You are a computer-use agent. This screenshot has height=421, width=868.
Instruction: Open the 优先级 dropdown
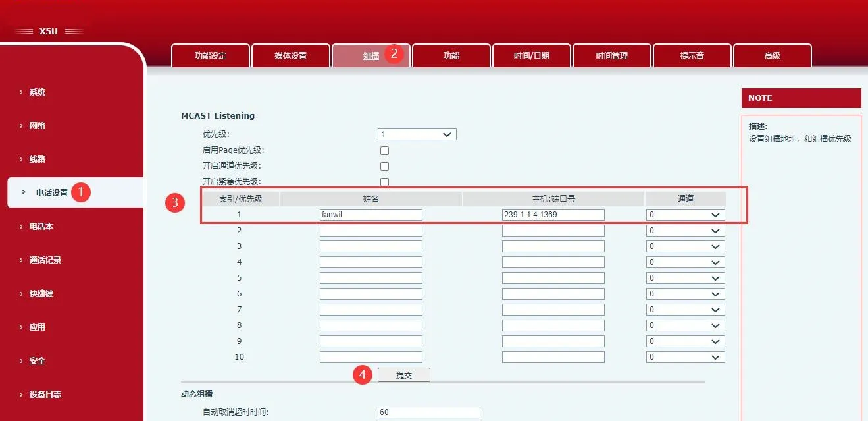[x=417, y=134]
